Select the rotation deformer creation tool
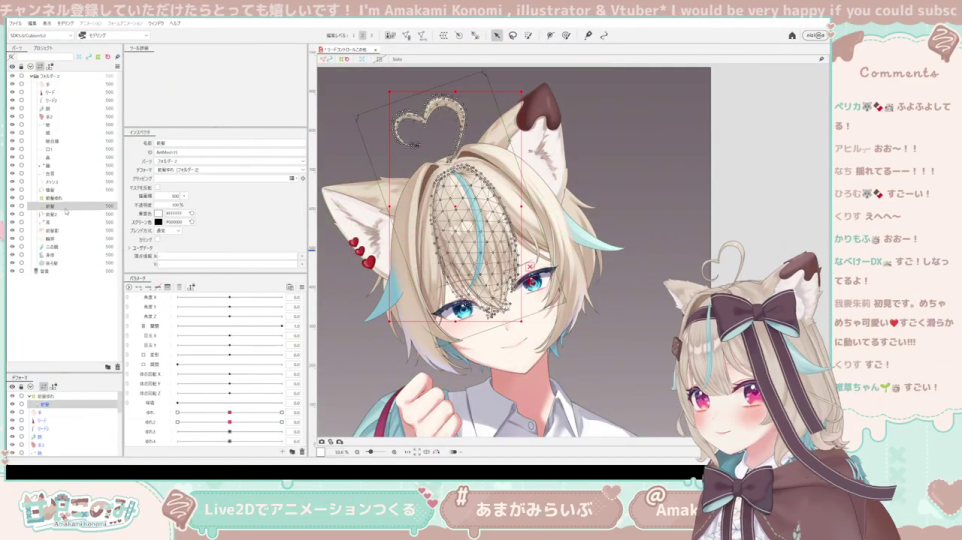The width and height of the screenshot is (962, 540). 459,36
